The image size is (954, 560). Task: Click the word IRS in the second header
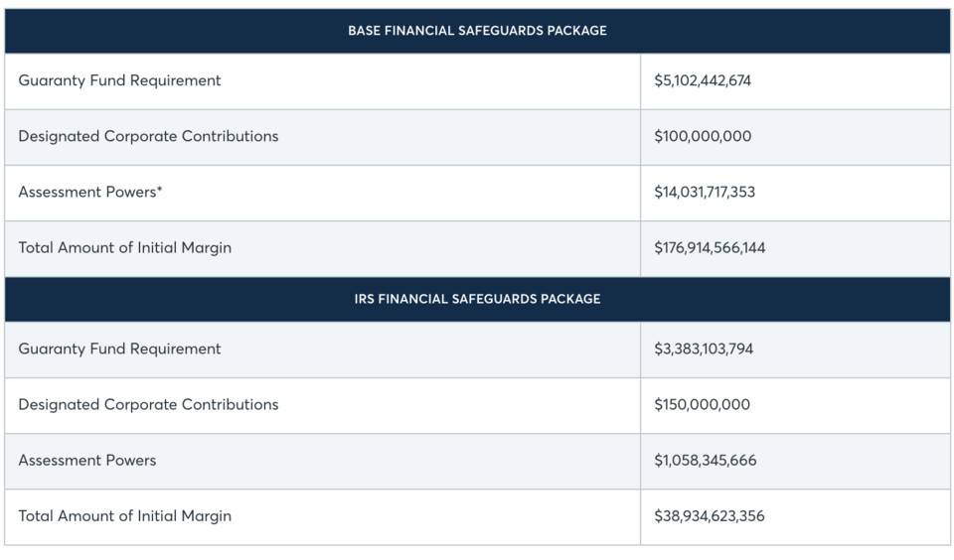pos(364,299)
